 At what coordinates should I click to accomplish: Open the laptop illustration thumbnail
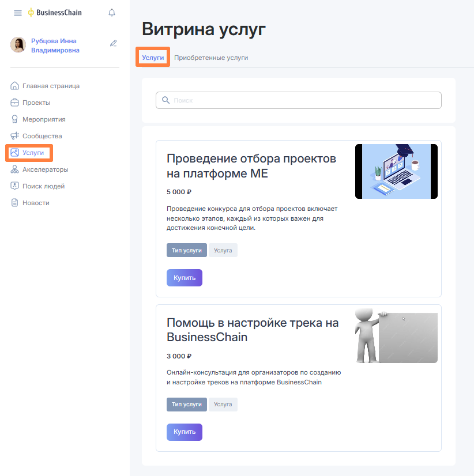[396, 172]
